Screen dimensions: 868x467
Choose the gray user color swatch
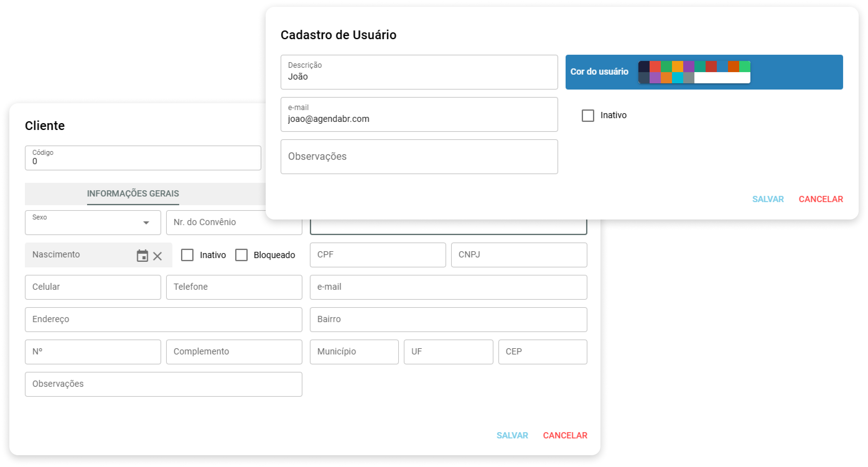[x=688, y=78]
